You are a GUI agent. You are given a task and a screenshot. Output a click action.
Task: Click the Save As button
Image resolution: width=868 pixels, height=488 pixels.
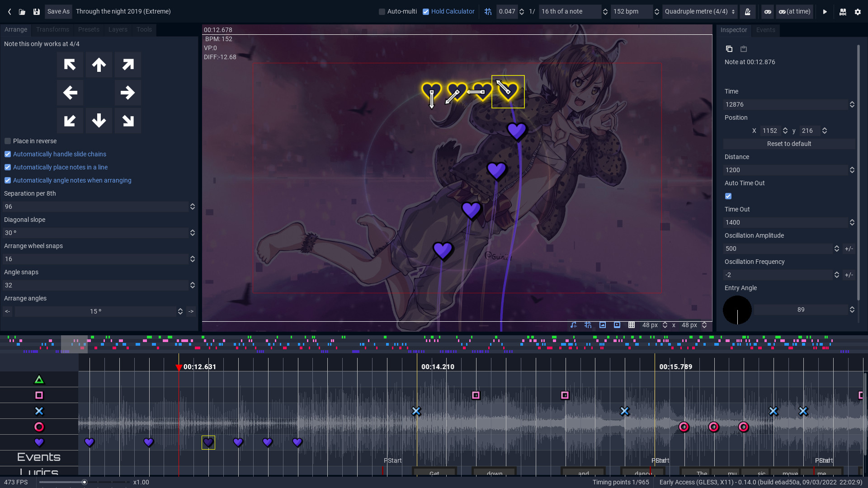click(58, 12)
